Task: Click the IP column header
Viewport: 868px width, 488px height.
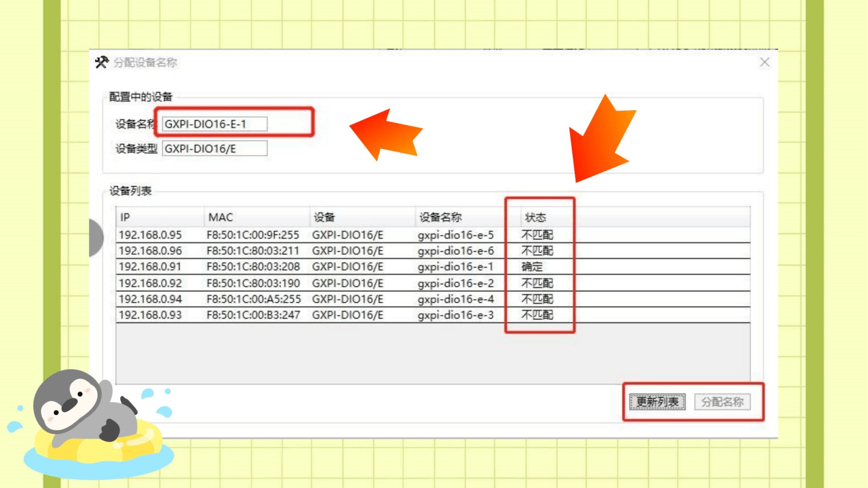Action: click(160, 217)
